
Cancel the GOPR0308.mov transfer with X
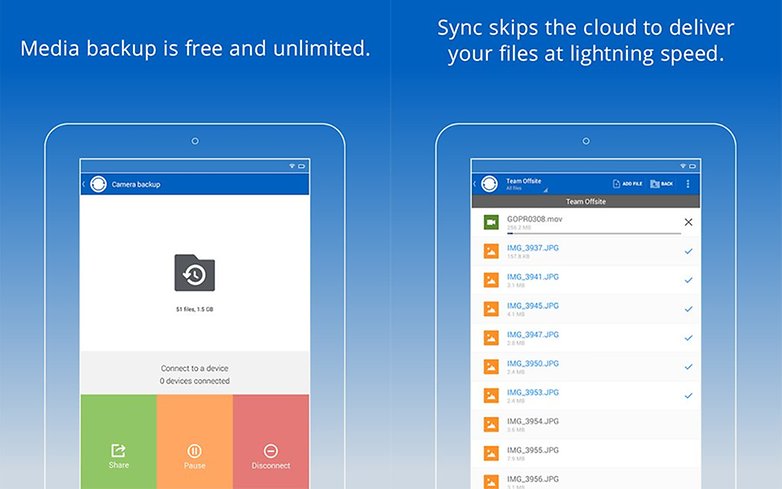[688, 222]
